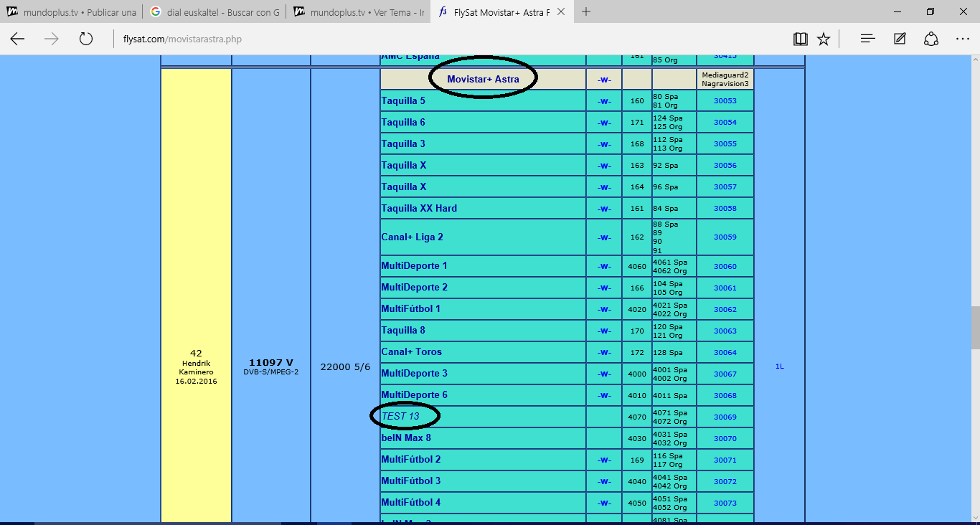980x525 pixels.
Task: Click the -w- link for Taquilla 5
Action: [x=604, y=101]
